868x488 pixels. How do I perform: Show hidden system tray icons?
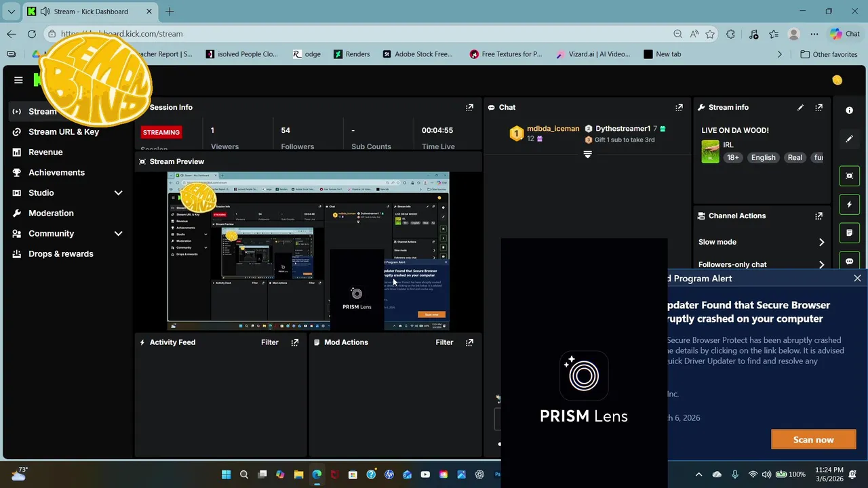point(698,474)
